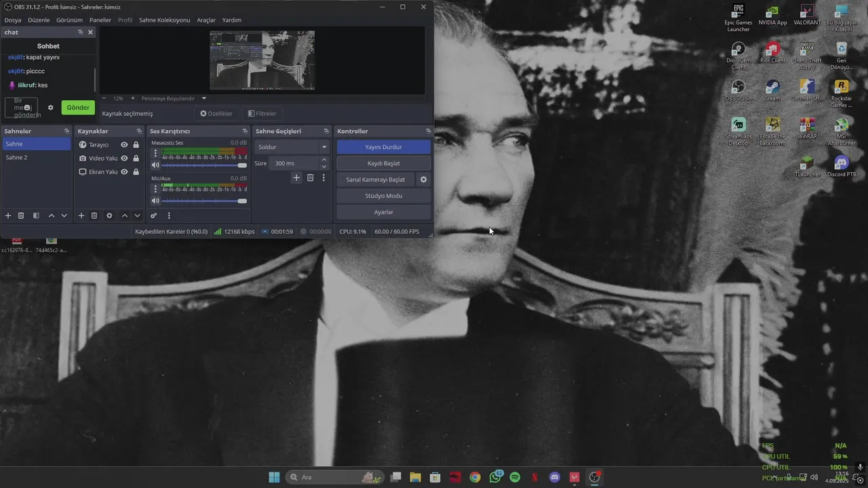Add a new source in Kaynaklar panel
868x488 pixels.
coord(81,216)
